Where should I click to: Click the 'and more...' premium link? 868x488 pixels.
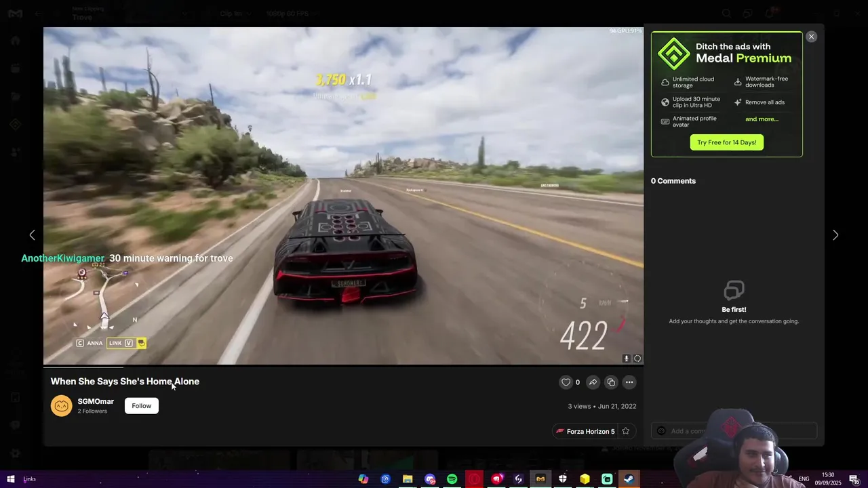point(762,119)
